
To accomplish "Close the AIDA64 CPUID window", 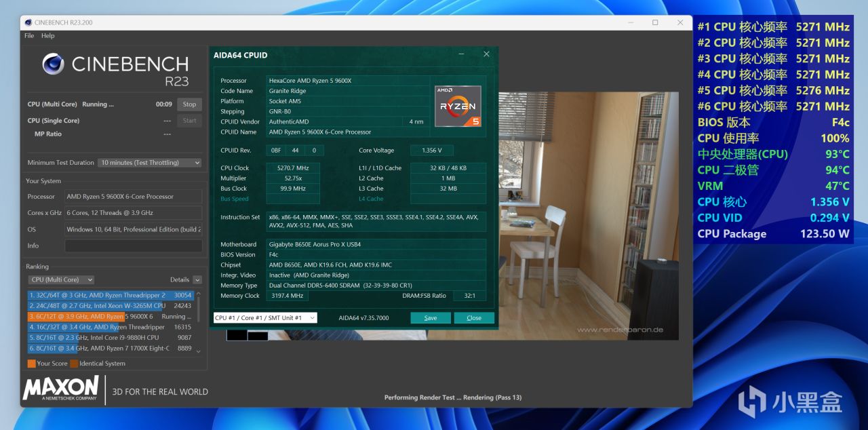I will (x=486, y=54).
